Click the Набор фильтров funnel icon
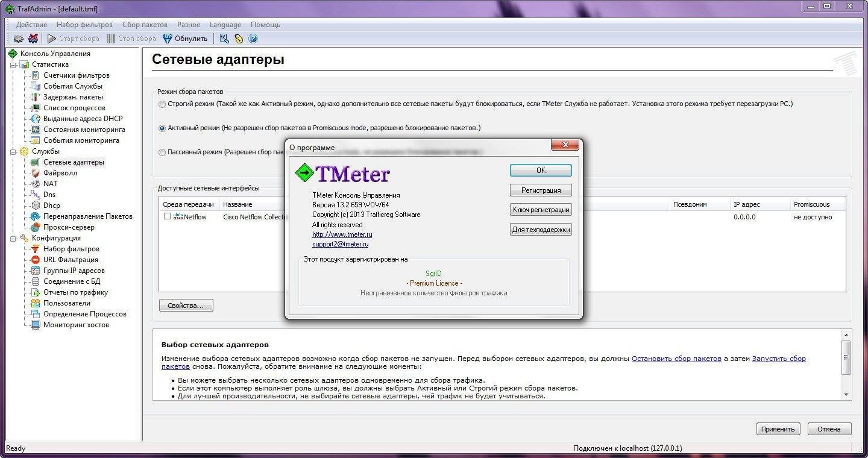 coord(36,249)
